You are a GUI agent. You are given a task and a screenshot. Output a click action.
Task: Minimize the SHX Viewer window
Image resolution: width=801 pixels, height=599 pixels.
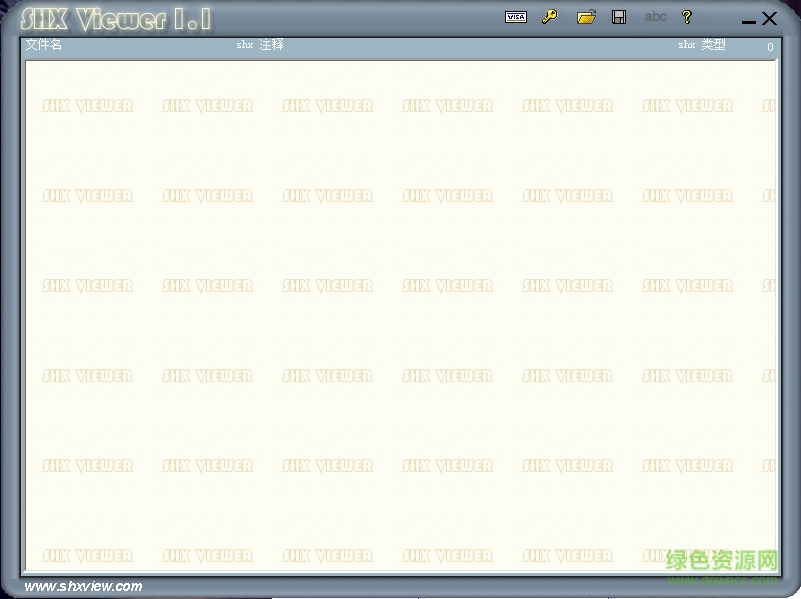click(749, 20)
